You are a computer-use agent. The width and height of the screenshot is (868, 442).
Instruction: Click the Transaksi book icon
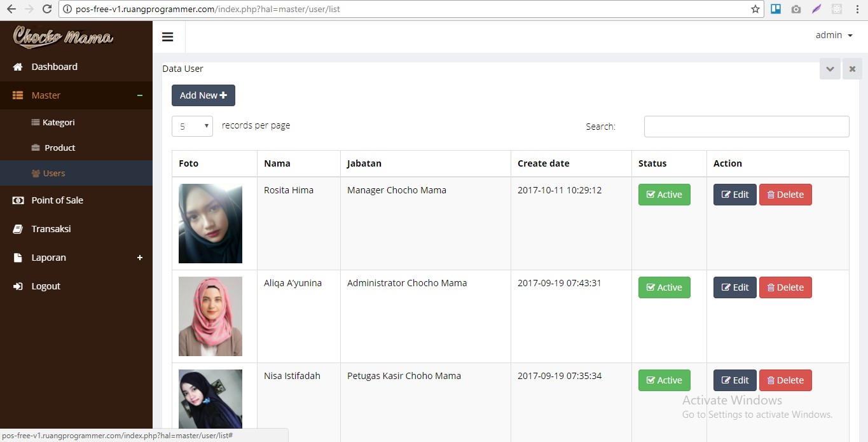tap(17, 228)
